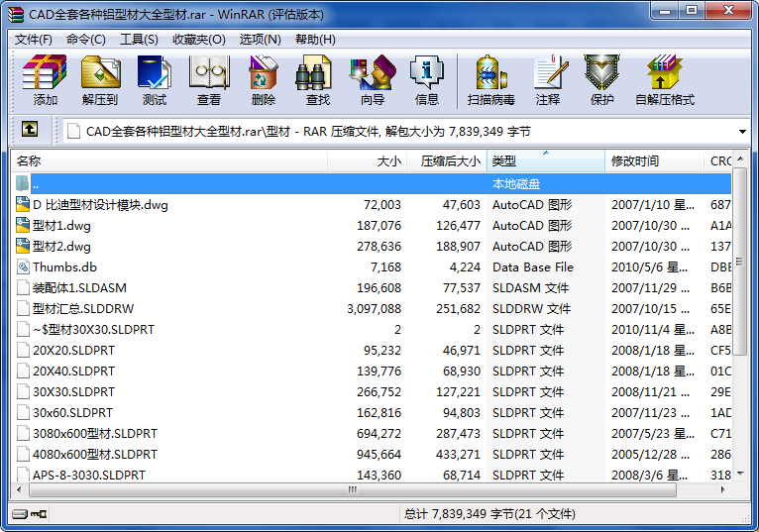
Task: Sort by 修改时间 column header
Action: [654, 161]
